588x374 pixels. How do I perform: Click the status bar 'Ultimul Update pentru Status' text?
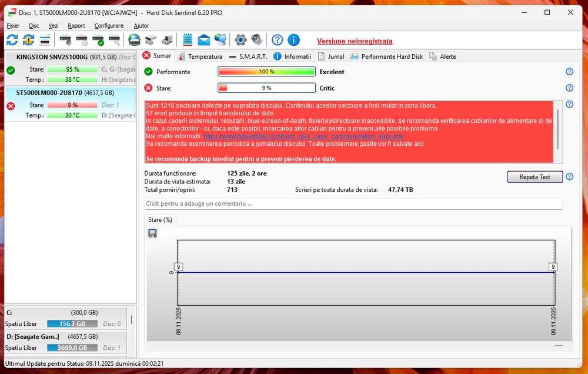tap(84, 363)
